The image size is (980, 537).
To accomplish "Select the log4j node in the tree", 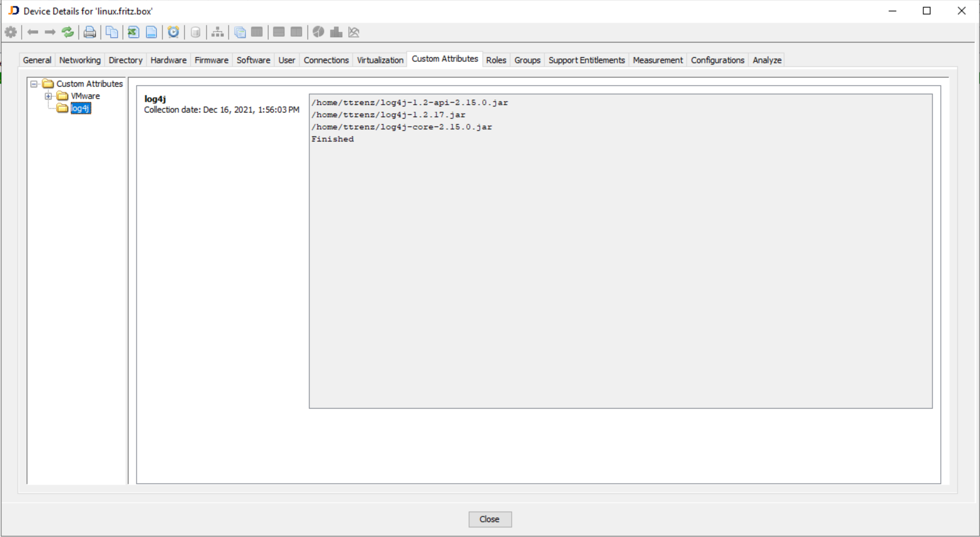I will click(80, 108).
